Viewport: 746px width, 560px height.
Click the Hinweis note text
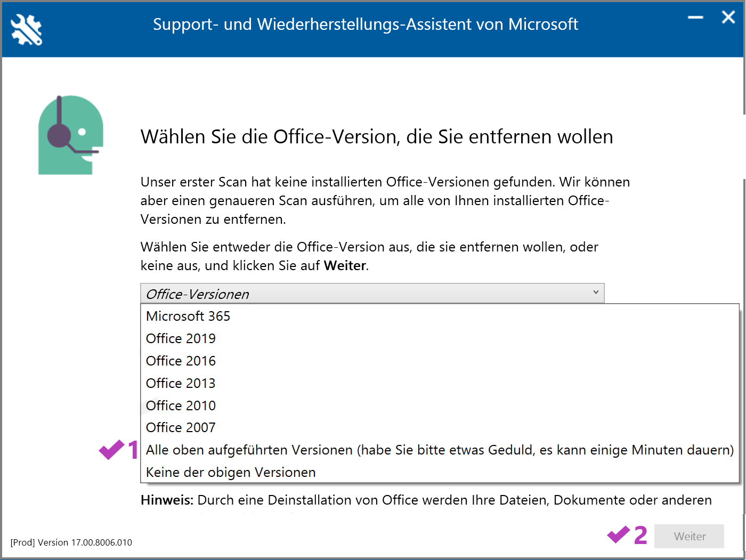click(x=426, y=500)
